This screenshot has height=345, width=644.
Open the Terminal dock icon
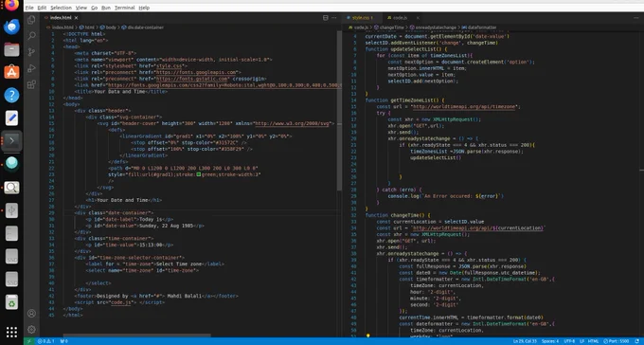point(11,140)
